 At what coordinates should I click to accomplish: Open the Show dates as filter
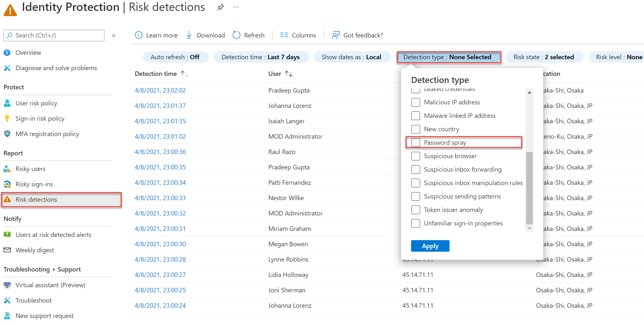coord(352,57)
